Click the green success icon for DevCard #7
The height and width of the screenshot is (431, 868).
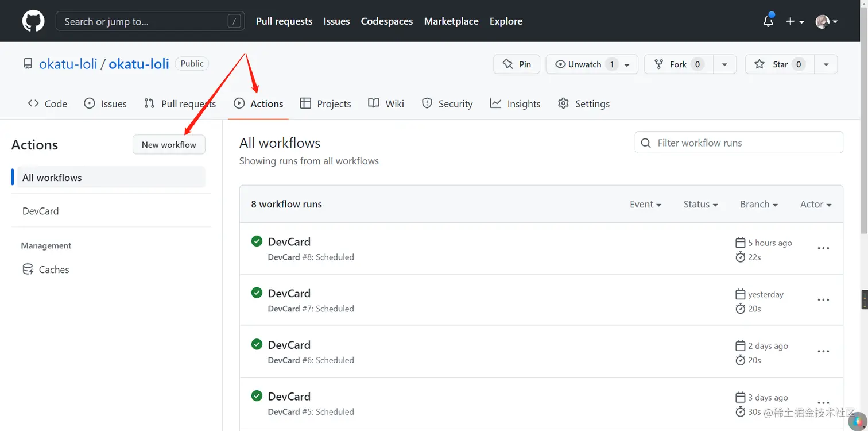[x=257, y=293]
